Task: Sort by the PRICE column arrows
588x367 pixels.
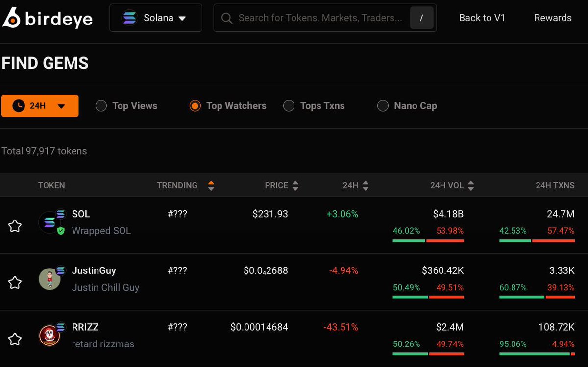Action: click(x=295, y=186)
